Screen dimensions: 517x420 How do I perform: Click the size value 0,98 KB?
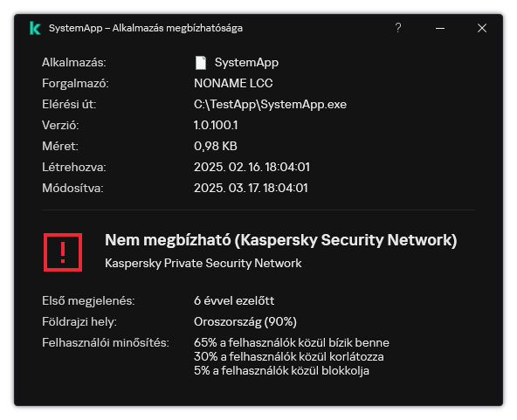(216, 147)
